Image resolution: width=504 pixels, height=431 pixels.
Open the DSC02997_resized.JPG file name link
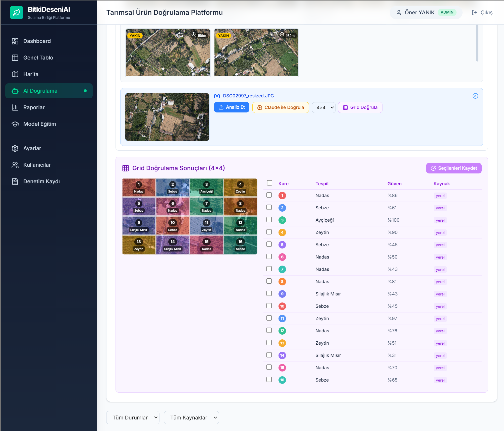coord(248,96)
